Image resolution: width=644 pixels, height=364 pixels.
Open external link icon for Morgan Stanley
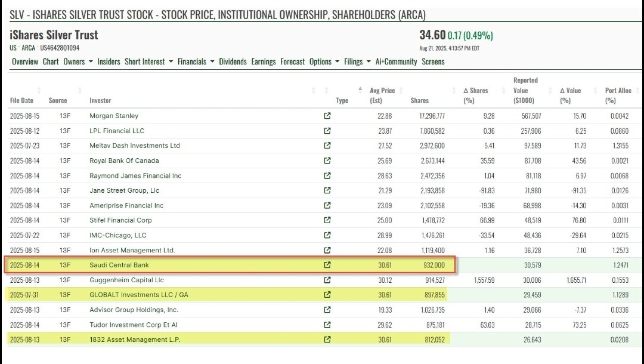click(327, 116)
